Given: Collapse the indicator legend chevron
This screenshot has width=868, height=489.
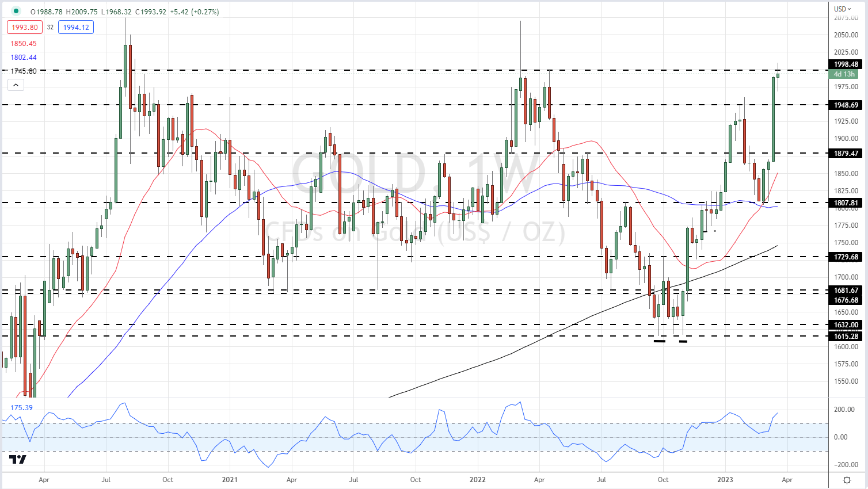Looking at the screenshot, I should pos(16,85).
